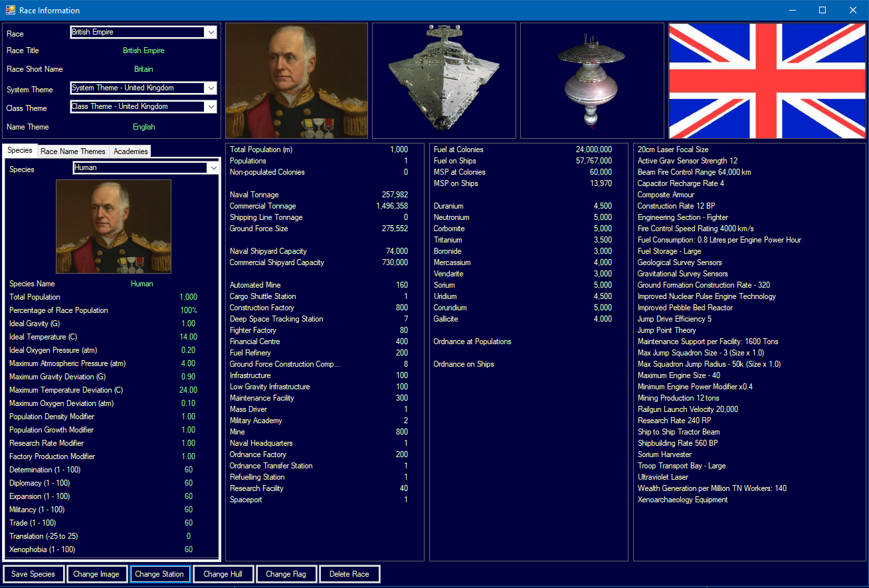Click the Determination (1 - 100) label
869x588 pixels.
46,470
